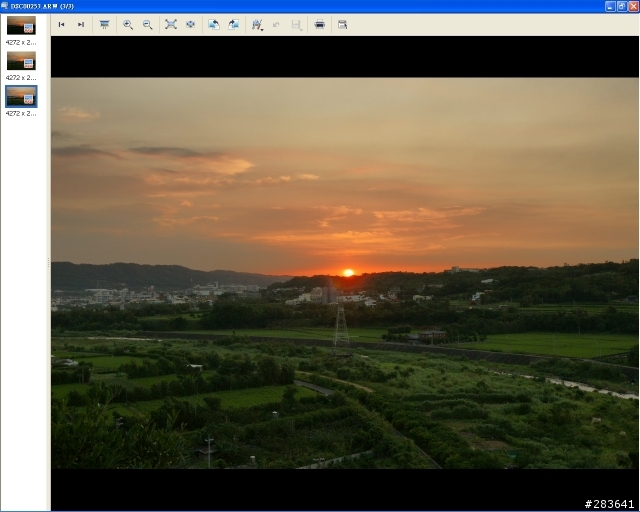
Task: Zoom in on the photo
Action: click(x=128, y=24)
